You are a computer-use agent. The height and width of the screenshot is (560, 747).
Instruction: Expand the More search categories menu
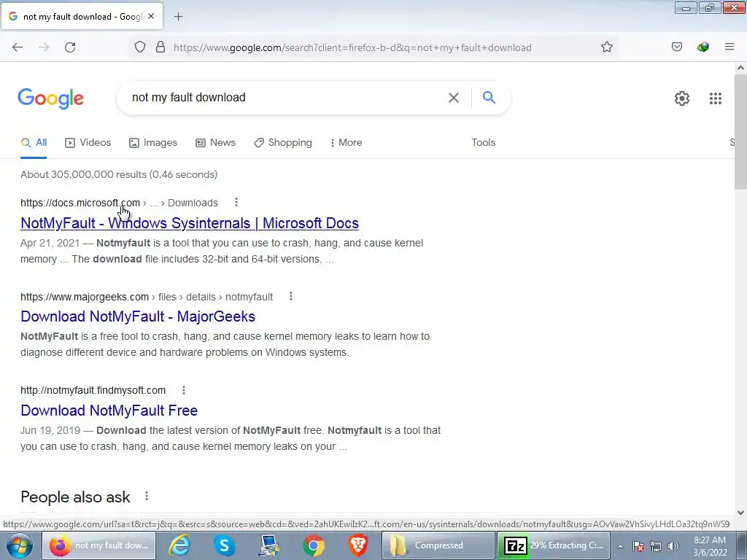click(x=347, y=142)
